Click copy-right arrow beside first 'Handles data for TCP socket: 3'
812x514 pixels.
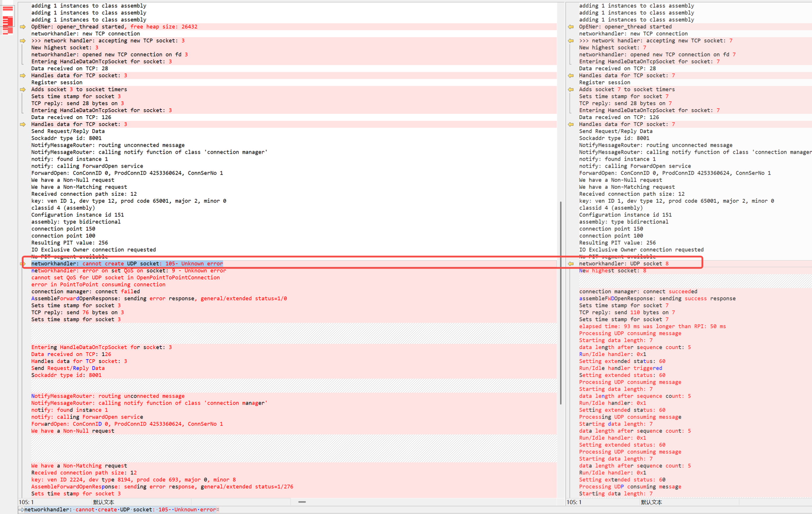coord(23,76)
